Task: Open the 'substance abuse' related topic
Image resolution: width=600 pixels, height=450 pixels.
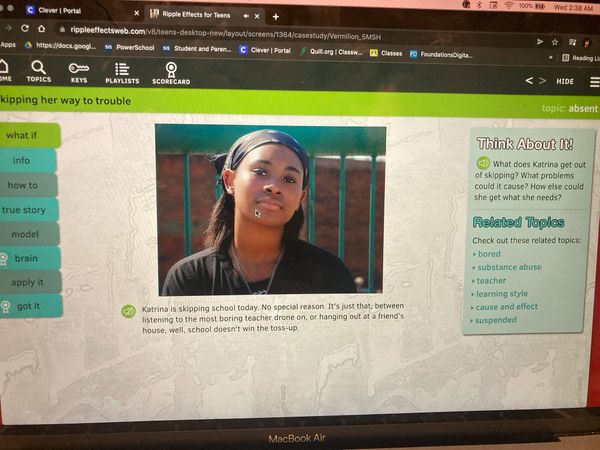Action: 509,268
